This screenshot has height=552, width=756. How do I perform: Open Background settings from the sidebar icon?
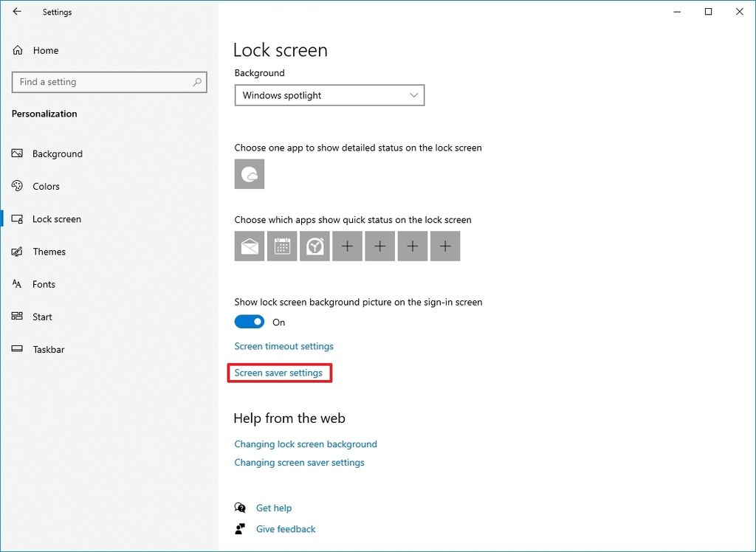[x=17, y=153]
